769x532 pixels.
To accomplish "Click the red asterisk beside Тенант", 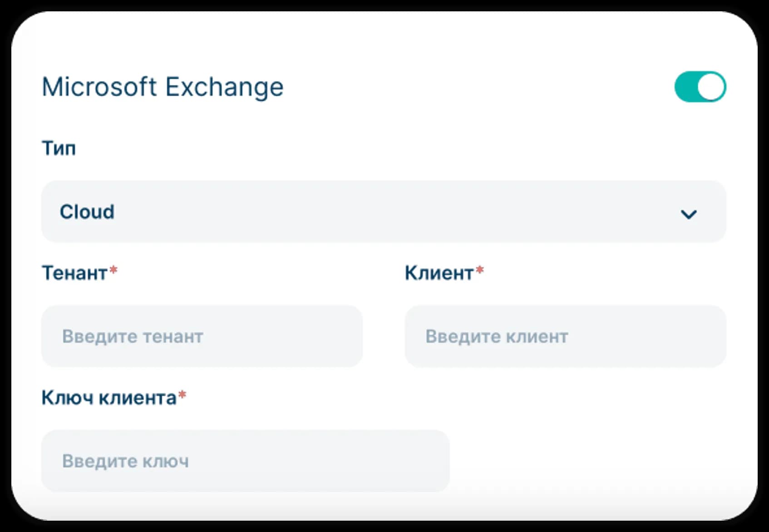I will pyautogui.click(x=113, y=271).
